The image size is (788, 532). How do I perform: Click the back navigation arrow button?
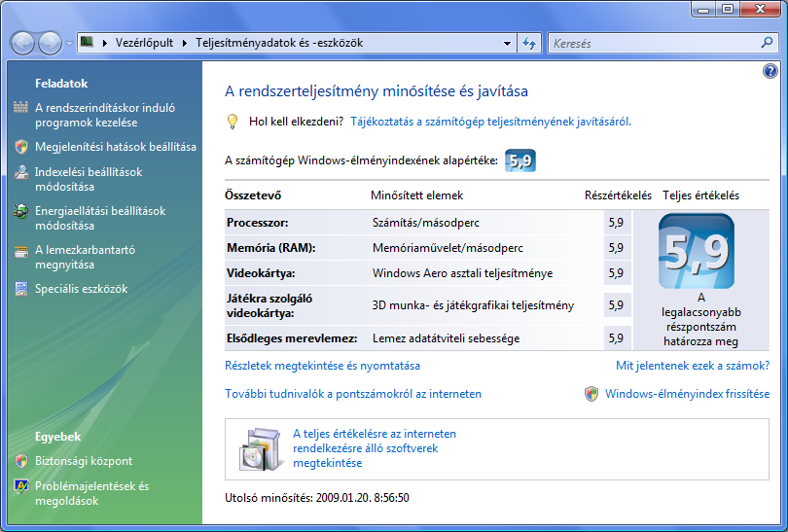click(23, 43)
